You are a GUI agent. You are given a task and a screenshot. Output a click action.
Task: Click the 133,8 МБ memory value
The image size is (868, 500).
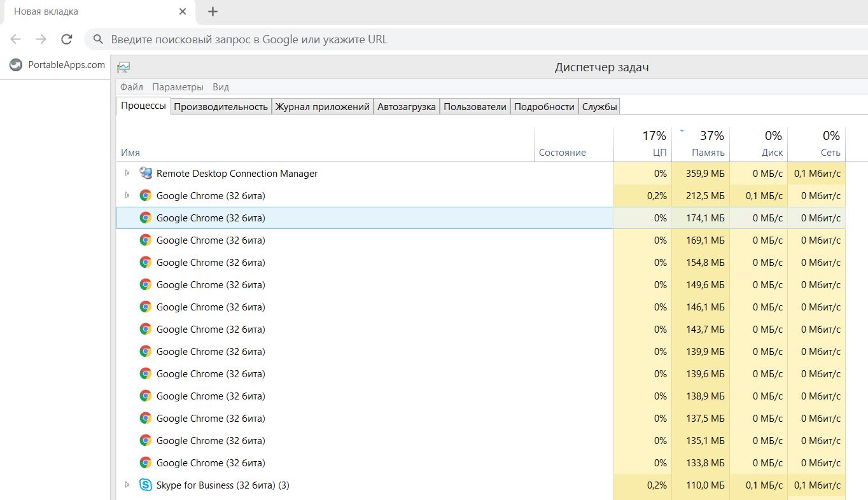[x=705, y=463]
